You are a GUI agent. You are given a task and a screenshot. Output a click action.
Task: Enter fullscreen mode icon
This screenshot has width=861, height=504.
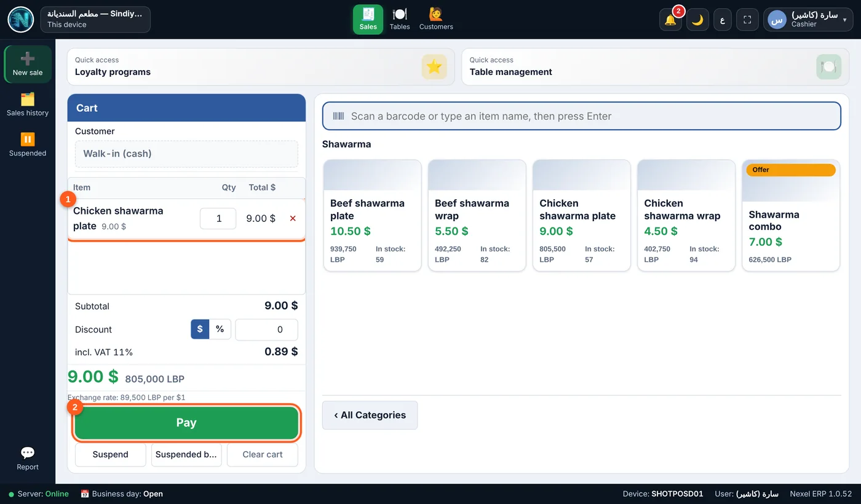point(748,20)
